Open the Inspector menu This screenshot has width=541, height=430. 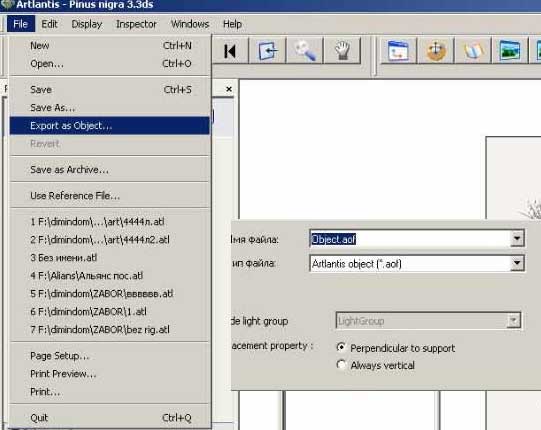coord(136,24)
